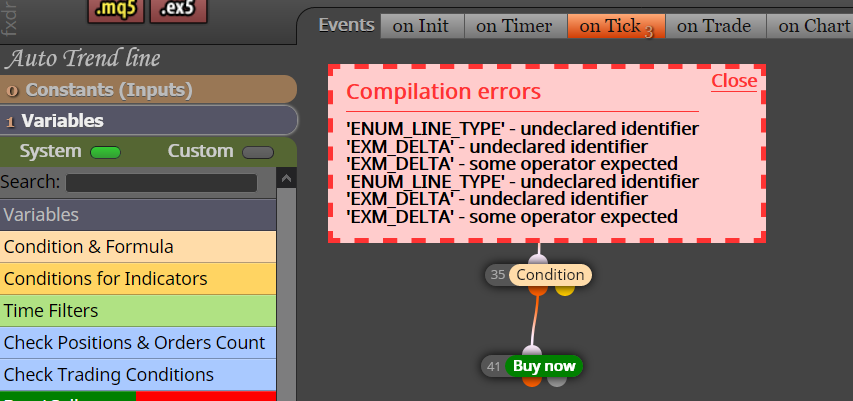
Task: Click the first ENUM_LINE_TYPE undeclared identifier error
Action: point(522,129)
